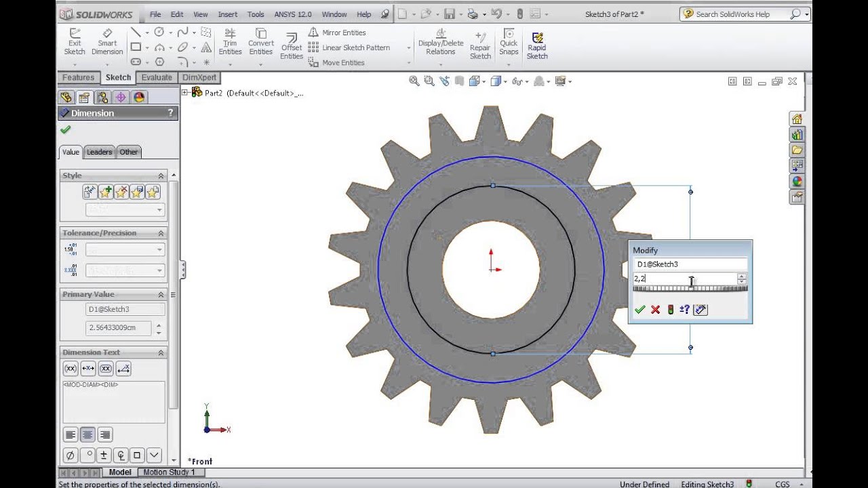The width and height of the screenshot is (868, 488).
Task: Click Repair Sketch tool
Action: (x=480, y=46)
